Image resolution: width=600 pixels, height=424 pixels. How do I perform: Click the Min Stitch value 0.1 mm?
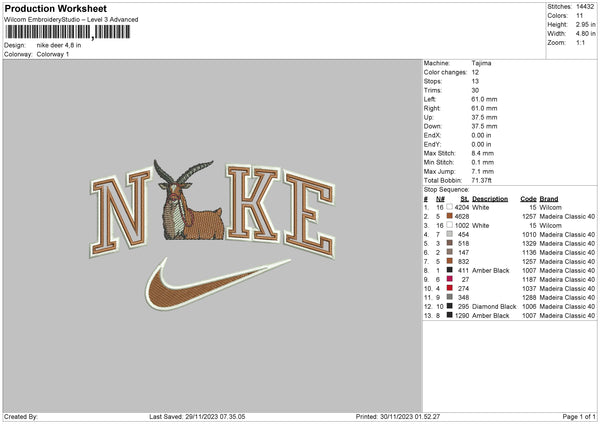[483, 162]
